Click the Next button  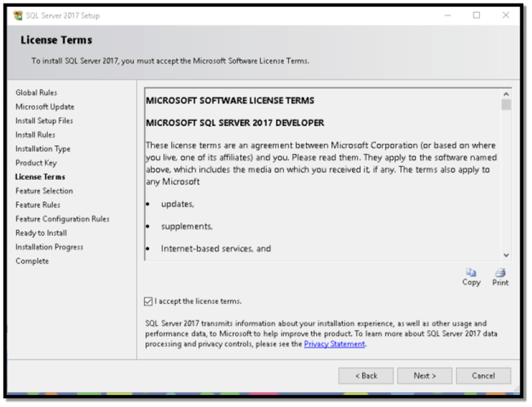pos(424,376)
